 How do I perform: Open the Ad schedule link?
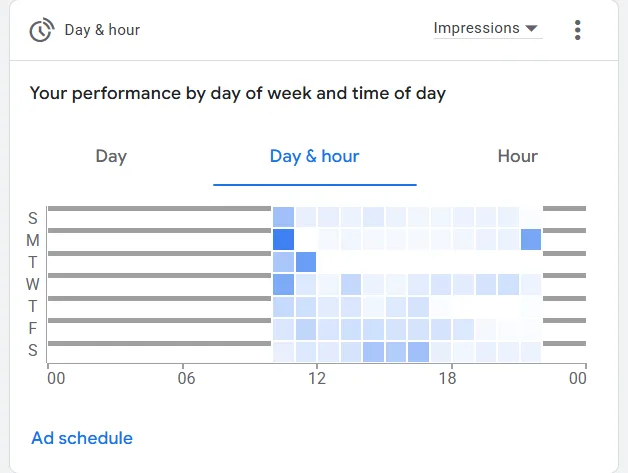click(82, 438)
